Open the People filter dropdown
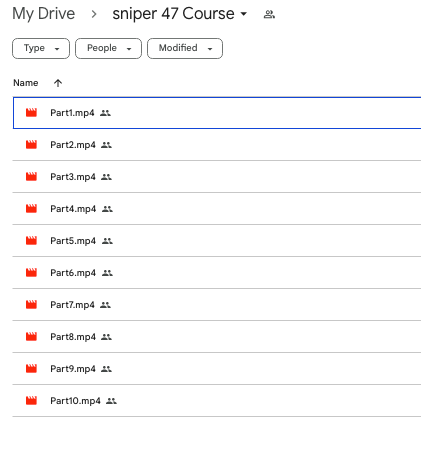 108,49
